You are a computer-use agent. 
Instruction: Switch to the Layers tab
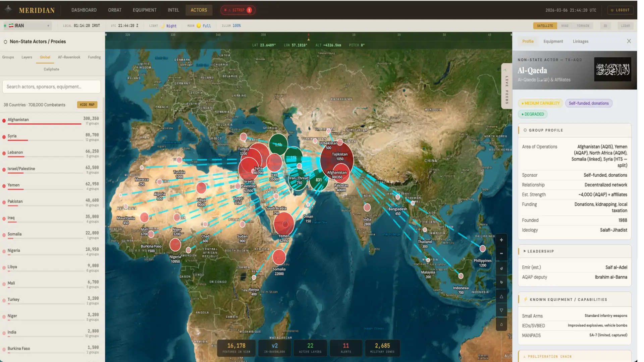tap(27, 57)
